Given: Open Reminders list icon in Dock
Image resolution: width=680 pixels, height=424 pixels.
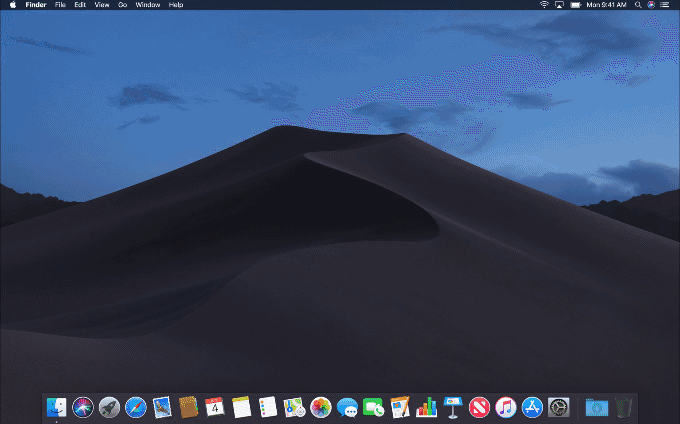Looking at the screenshot, I should coord(268,408).
